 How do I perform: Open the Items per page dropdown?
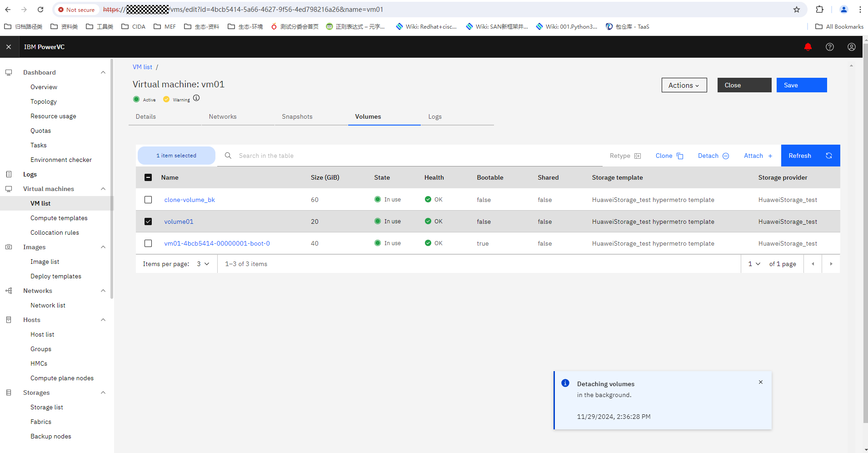(x=203, y=264)
